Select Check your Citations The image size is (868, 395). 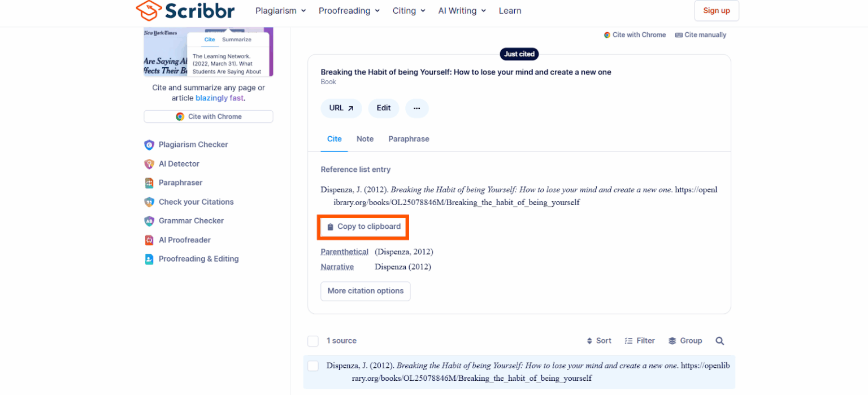coord(196,202)
